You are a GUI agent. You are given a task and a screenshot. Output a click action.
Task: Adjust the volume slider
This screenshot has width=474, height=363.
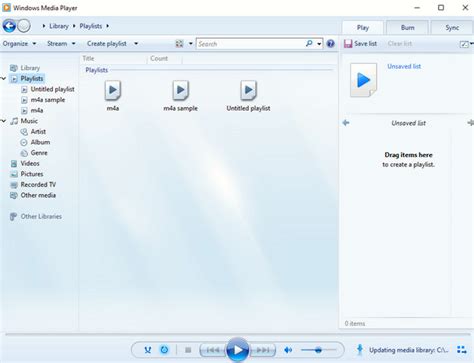click(318, 350)
